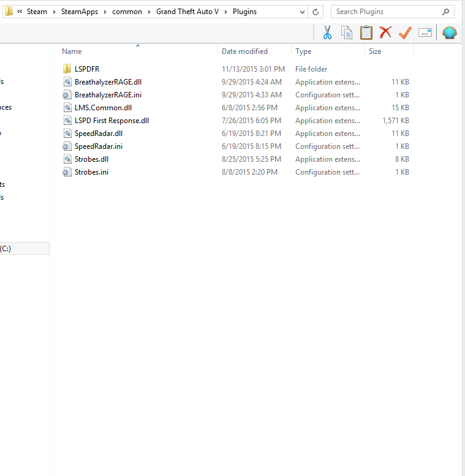Expand the arrow after Steam breadcrumb
The height and width of the screenshot is (476, 465).
pyautogui.click(x=55, y=12)
